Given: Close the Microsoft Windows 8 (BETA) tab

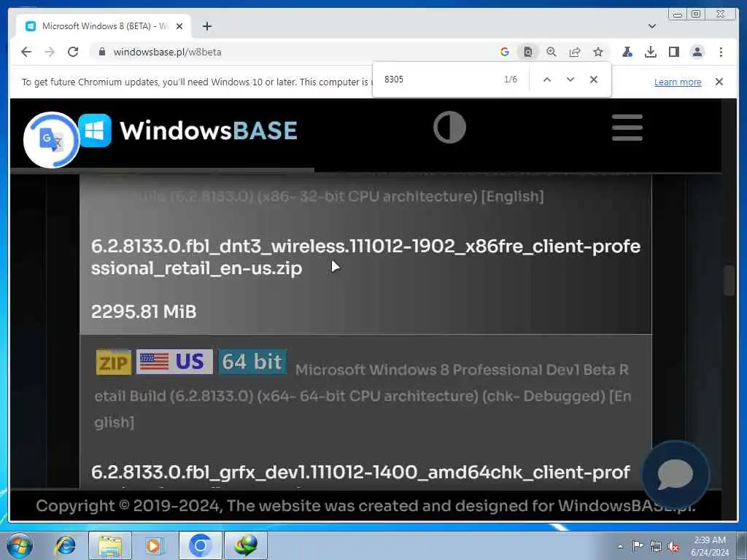Looking at the screenshot, I should (x=179, y=26).
